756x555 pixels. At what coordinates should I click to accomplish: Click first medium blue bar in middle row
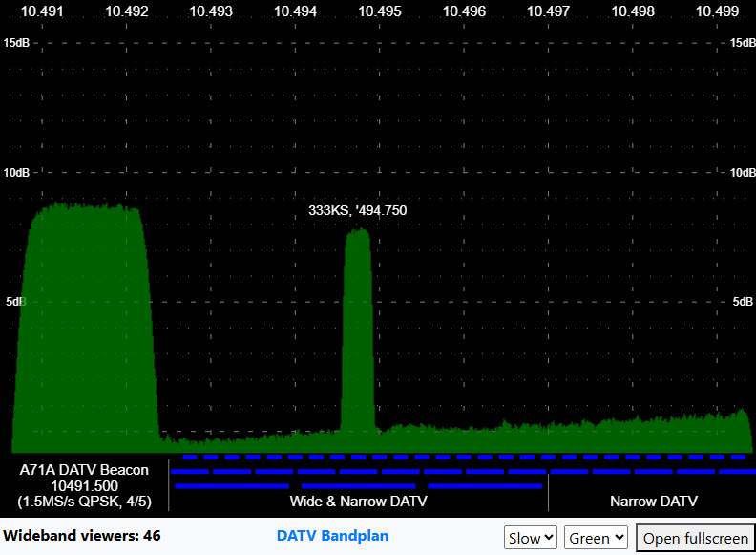tap(189, 471)
